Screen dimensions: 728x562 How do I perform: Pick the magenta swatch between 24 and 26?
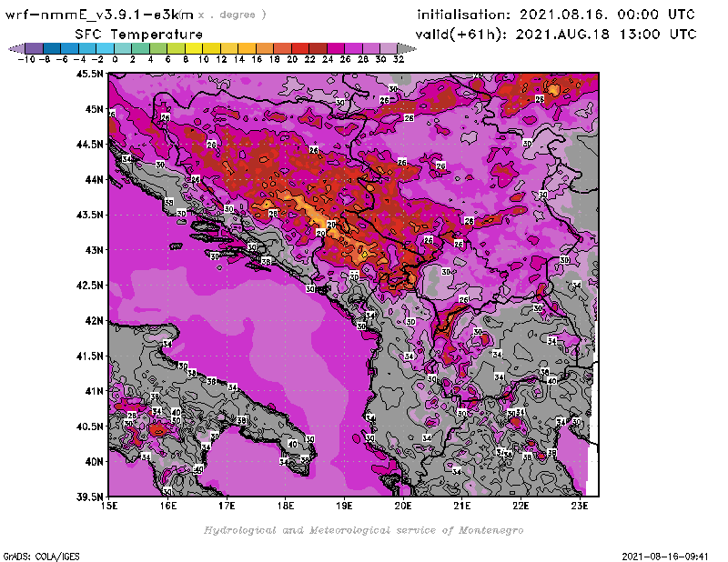pos(336,48)
